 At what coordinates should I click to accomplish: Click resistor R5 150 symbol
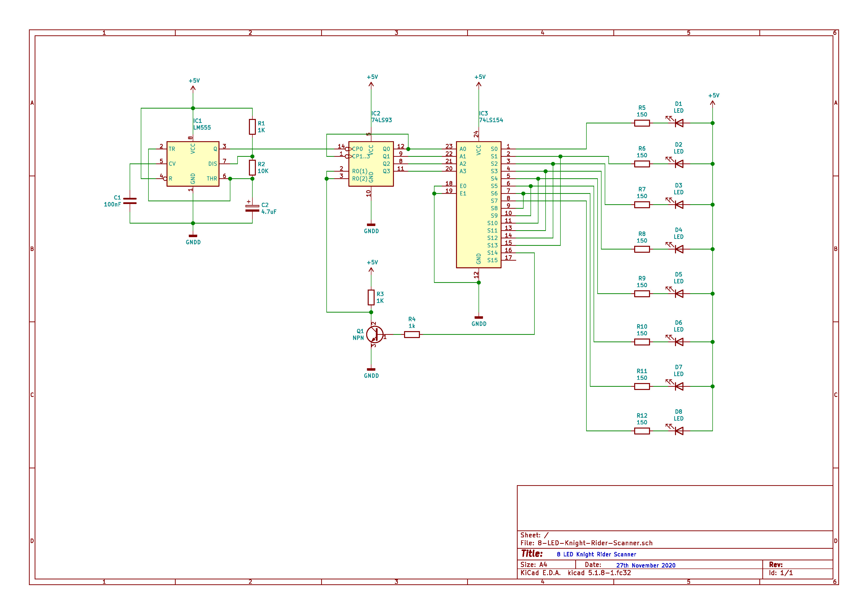[x=642, y=123]
